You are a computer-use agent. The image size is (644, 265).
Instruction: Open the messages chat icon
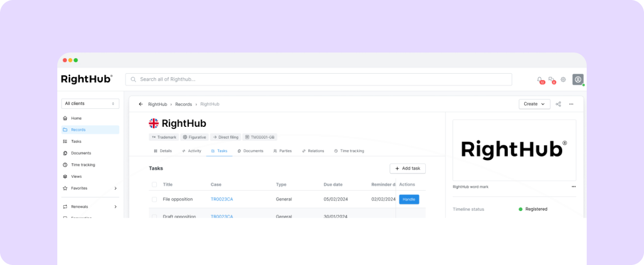click(x=551, y=79)
